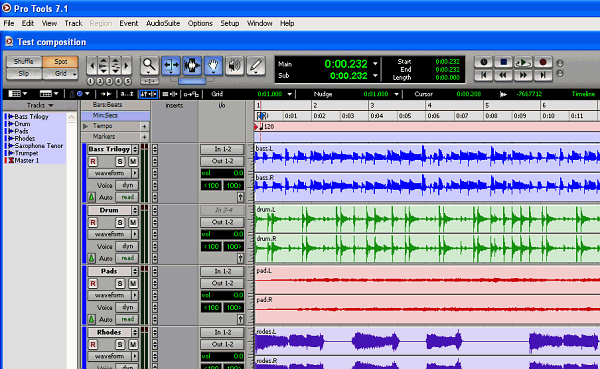Open the Tracks list dropdown menu

[x=40, y=105]
